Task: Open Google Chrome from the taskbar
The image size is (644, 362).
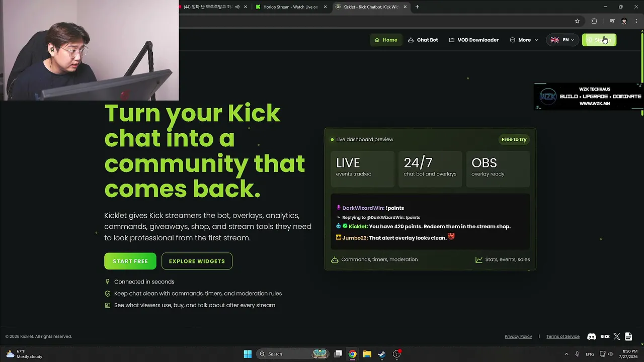Action: pos(353,354)
